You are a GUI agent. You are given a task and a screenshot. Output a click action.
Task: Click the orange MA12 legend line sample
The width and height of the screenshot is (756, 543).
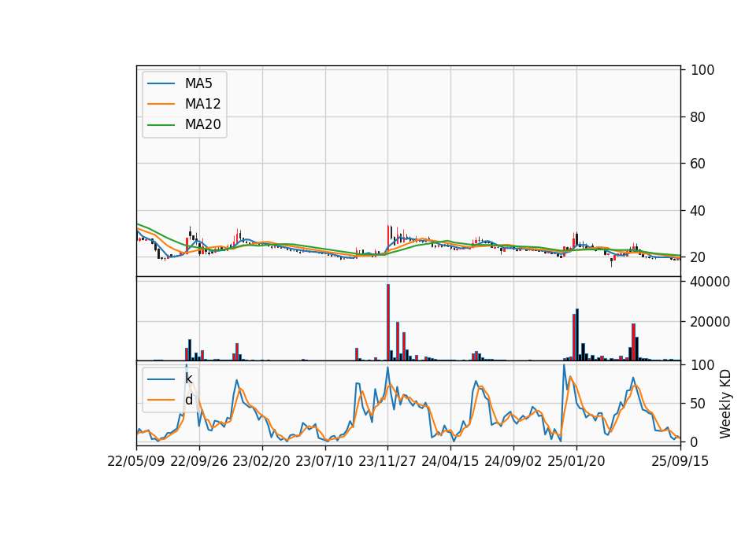(x=161, y=104)
